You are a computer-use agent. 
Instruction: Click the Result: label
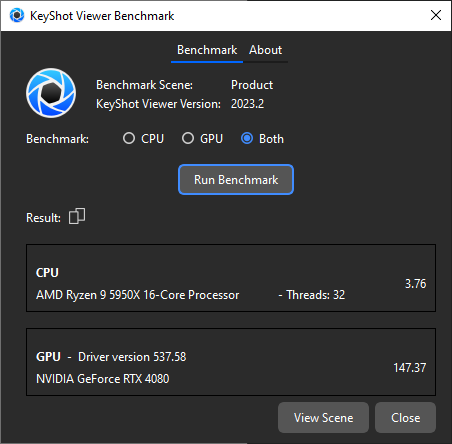coord(43,218)
